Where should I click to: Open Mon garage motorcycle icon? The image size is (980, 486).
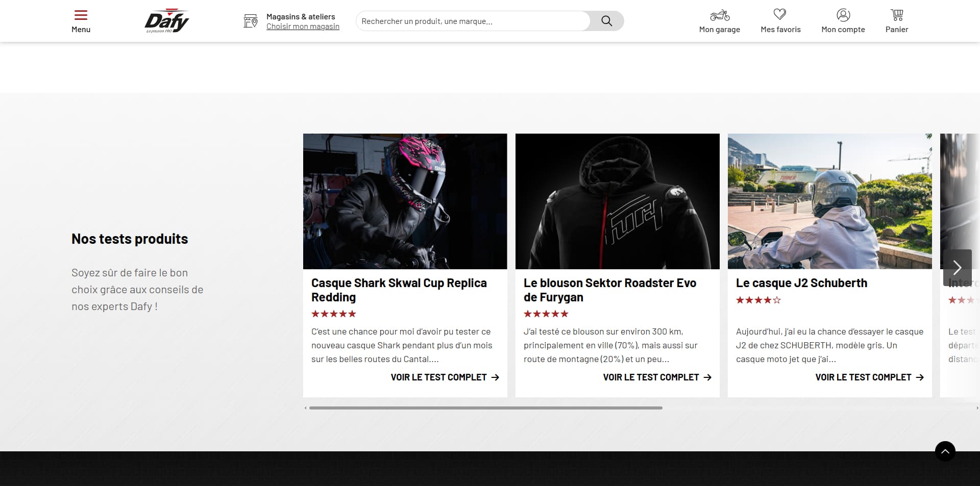pos(720,15)
